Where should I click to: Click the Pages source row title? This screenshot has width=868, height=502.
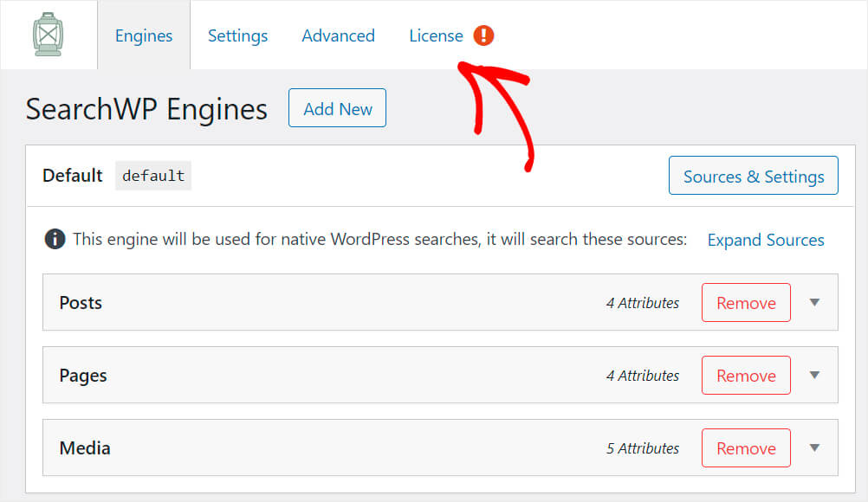point(83,376)
